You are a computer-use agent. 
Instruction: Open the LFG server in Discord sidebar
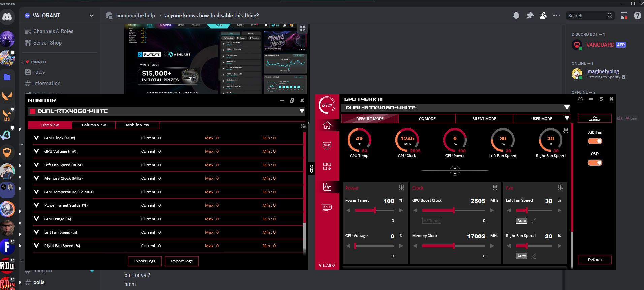7,114
